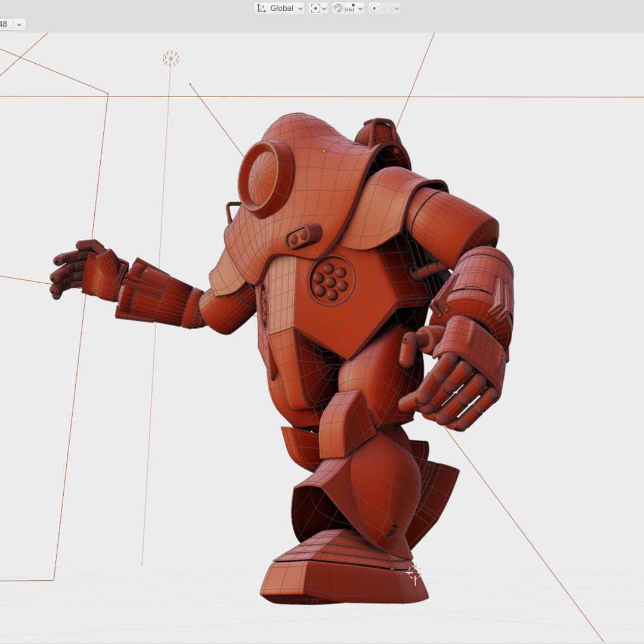Click the numeric field ending in 48

pos(5,24)
